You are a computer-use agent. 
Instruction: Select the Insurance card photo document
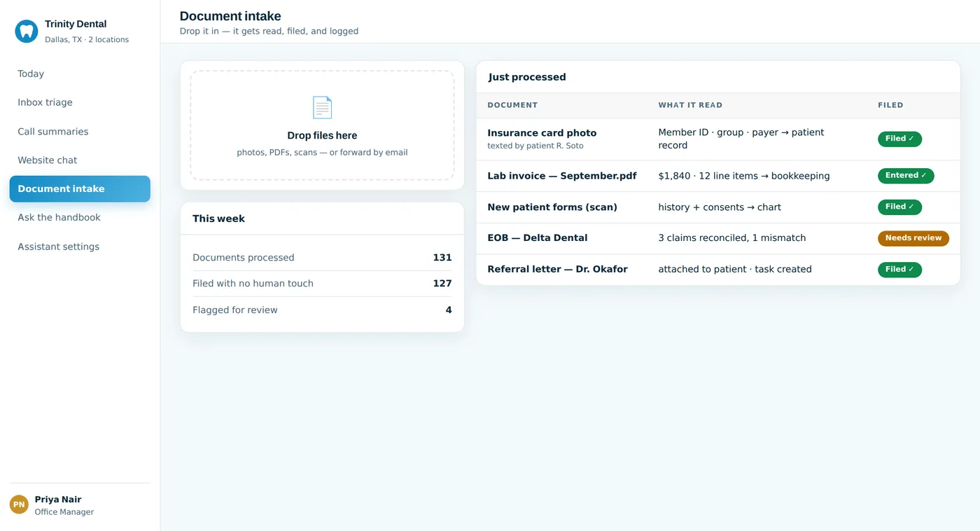[542, 133]
